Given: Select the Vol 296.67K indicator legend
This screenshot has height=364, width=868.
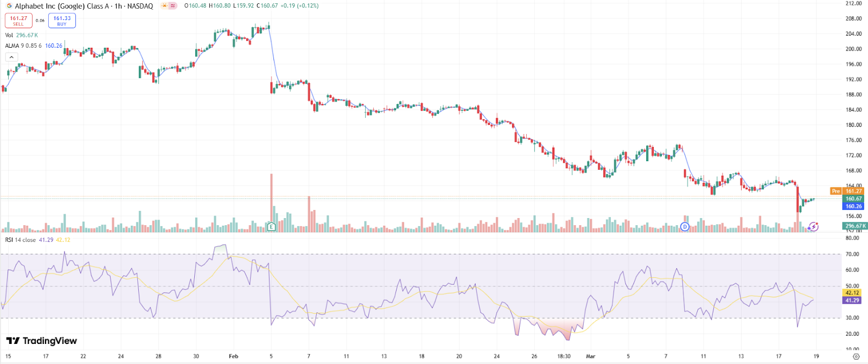Looking at the screenshot, I should tap(22, 35).
